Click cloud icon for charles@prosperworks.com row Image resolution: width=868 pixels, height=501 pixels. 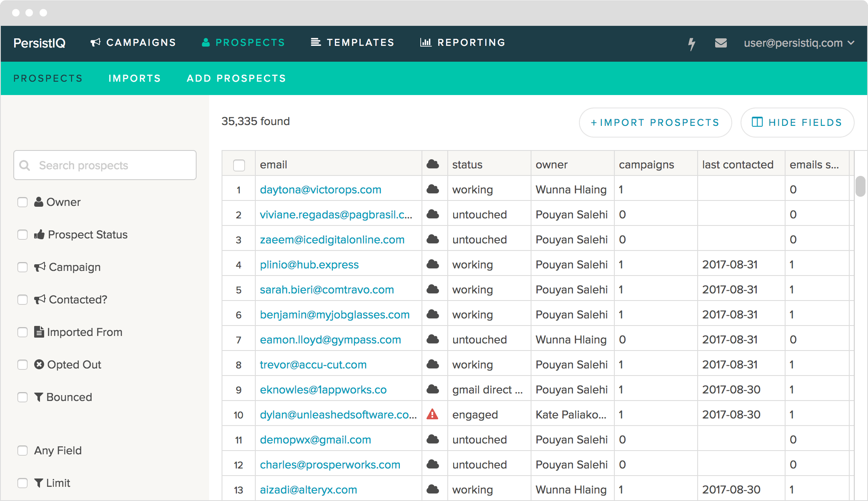[x=433, y=464]
